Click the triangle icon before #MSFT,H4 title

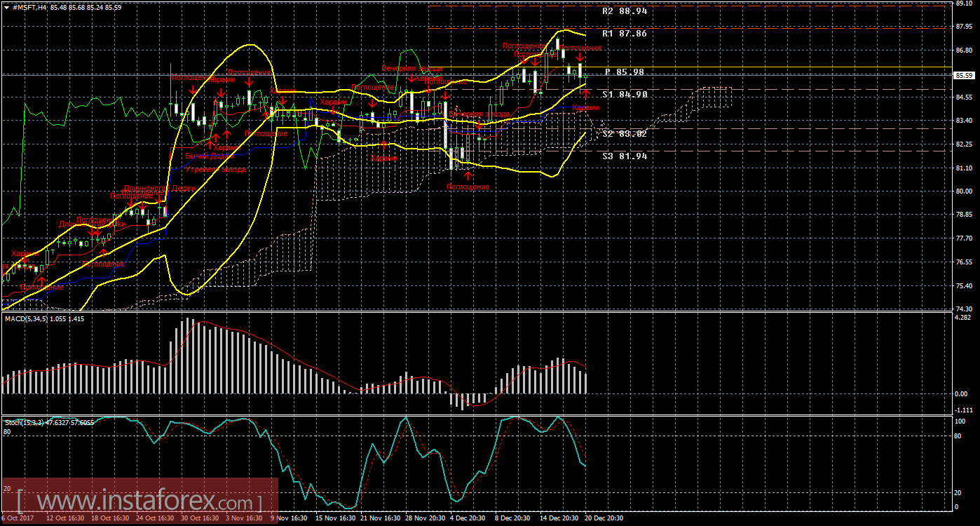pyautogui.click(x=6, y=7)
